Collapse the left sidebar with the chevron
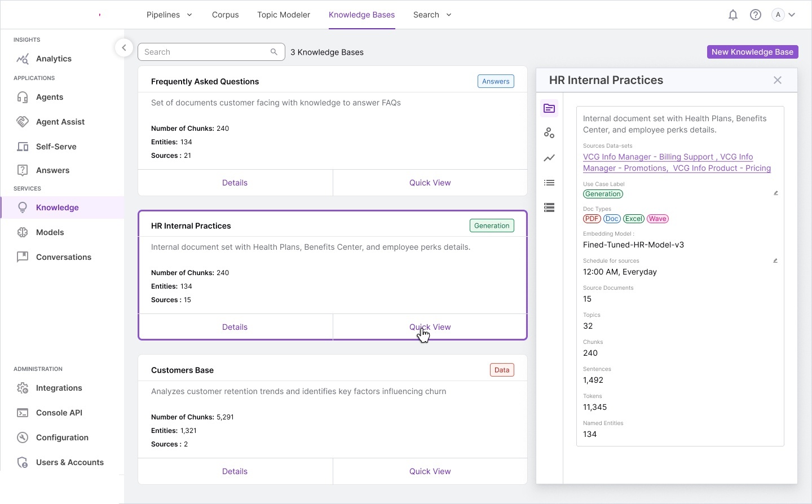The image size is (812, 504). coord(124,47)
